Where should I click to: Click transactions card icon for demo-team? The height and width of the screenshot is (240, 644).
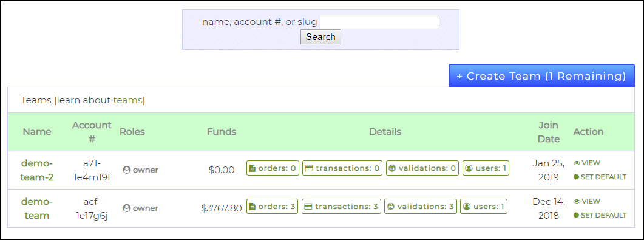click(x=308, y=207)
